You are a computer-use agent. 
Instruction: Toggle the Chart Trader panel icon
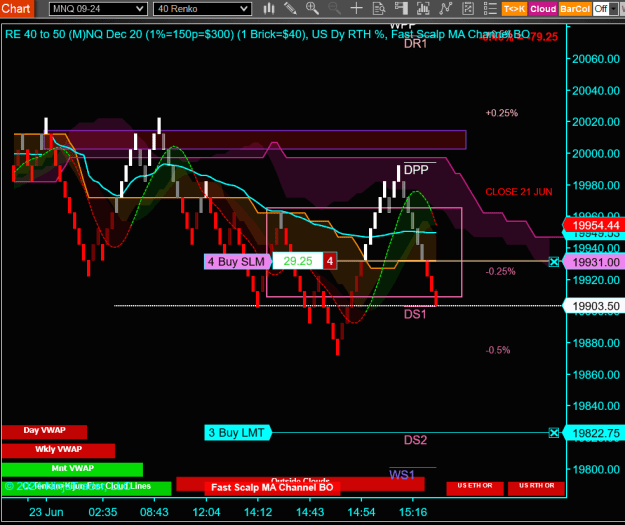point(401,8)
